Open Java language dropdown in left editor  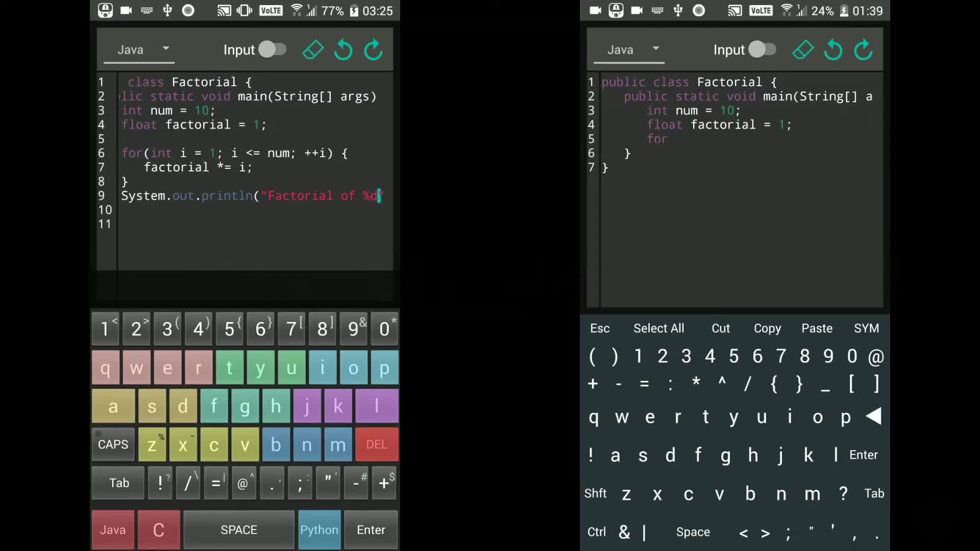point(141,49)
